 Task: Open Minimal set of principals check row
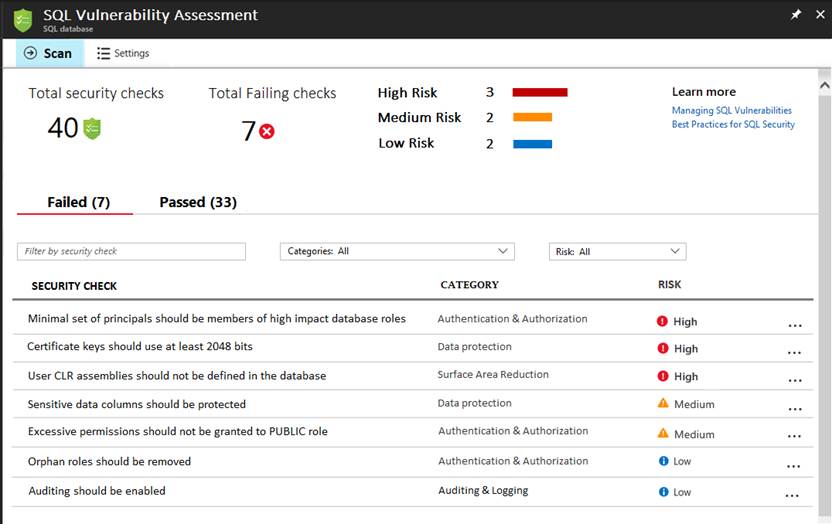pyautogui.click(x=413, y=320)
